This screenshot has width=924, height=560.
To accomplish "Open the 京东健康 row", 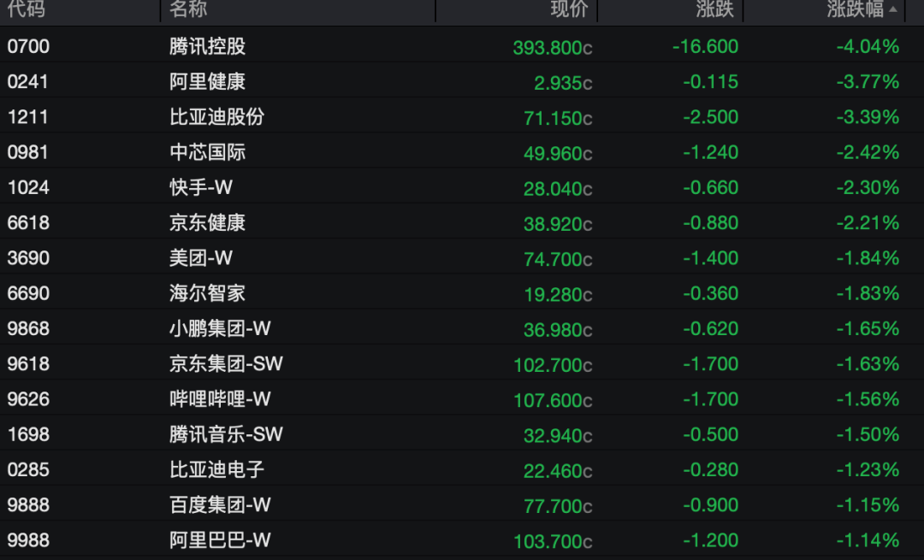I will [x=462, y=221].
